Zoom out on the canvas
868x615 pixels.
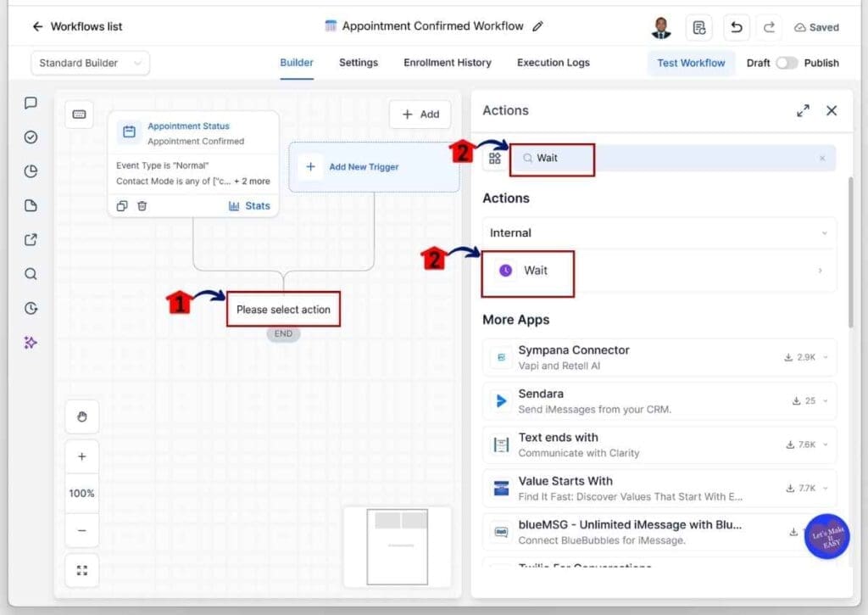[x=82, y=530]
